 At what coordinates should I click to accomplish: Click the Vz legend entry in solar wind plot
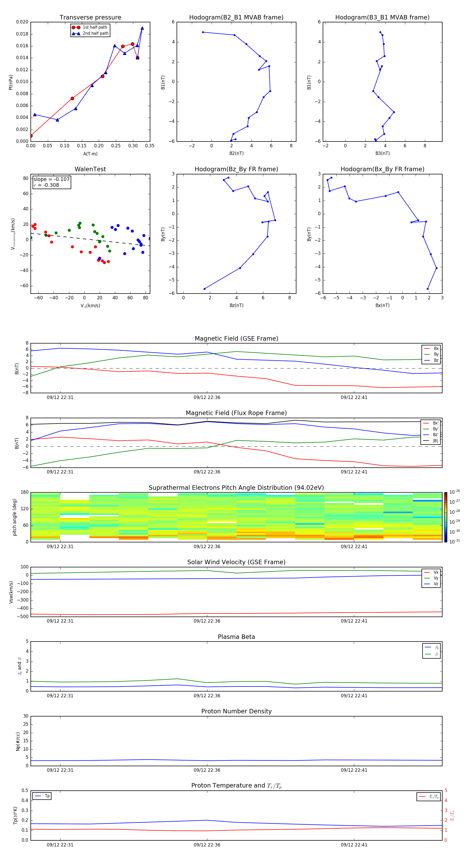click(x=431, y=584)
